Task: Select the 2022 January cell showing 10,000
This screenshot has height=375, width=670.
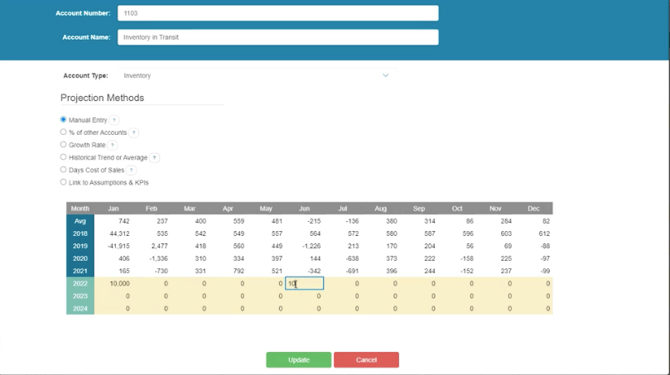Action: [113, 284]
